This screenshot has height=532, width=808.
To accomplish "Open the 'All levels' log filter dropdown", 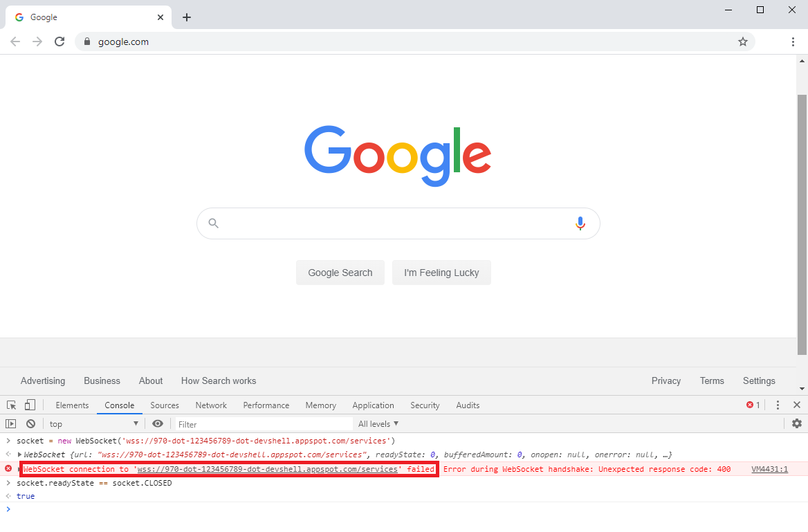I will click(378, 423).
